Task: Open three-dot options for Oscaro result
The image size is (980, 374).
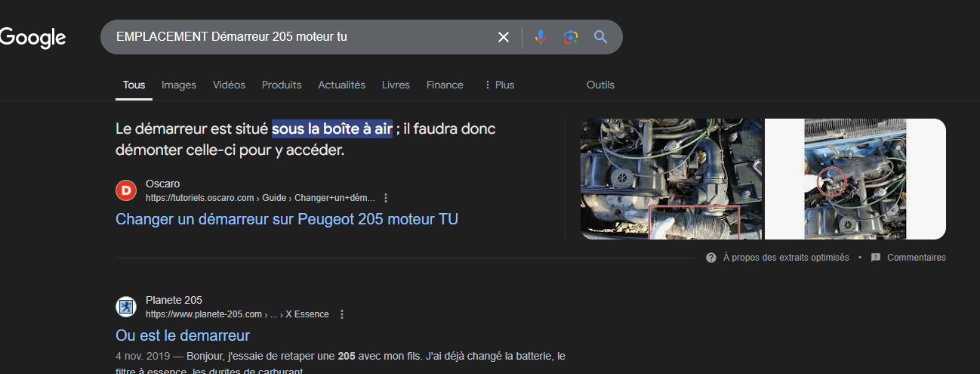Action: [x=386, y=198]
